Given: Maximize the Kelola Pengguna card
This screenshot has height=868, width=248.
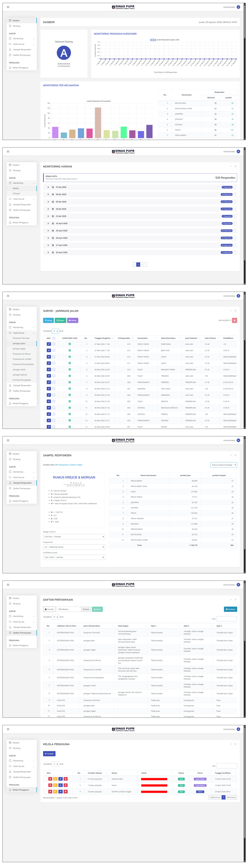Looking at the screenshot, I should coord(235,744).
